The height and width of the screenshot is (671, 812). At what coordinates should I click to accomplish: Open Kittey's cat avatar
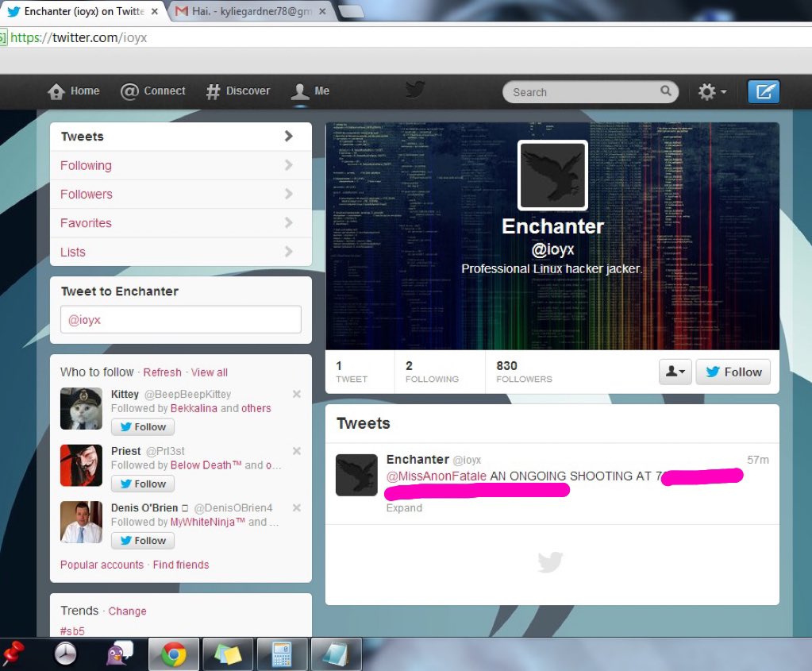(81, 408)
